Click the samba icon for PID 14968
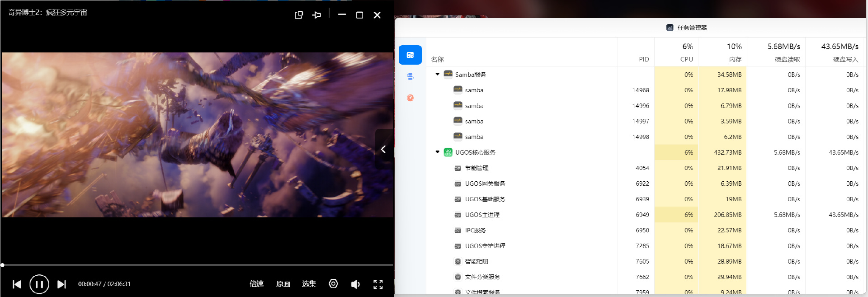 458,90
